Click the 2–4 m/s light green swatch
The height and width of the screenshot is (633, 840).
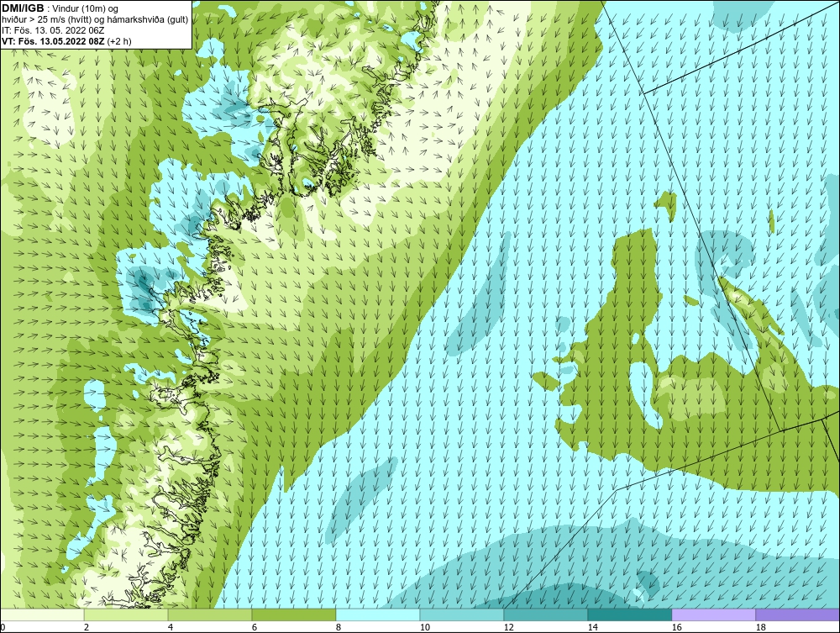126,615
